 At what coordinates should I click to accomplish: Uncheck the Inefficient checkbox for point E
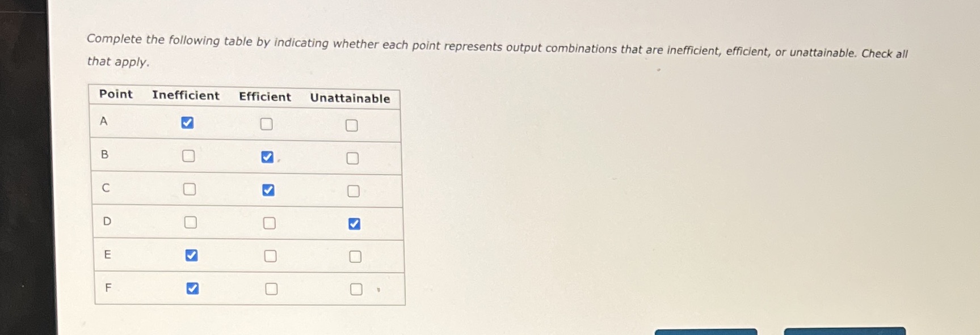coord(192,255)
